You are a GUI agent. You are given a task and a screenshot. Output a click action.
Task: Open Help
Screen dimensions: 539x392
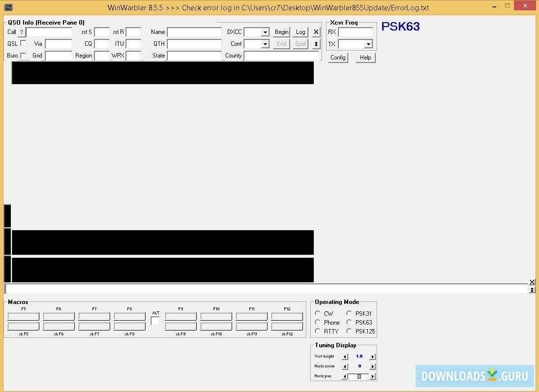pyautogui.click(x=365, y=58)
